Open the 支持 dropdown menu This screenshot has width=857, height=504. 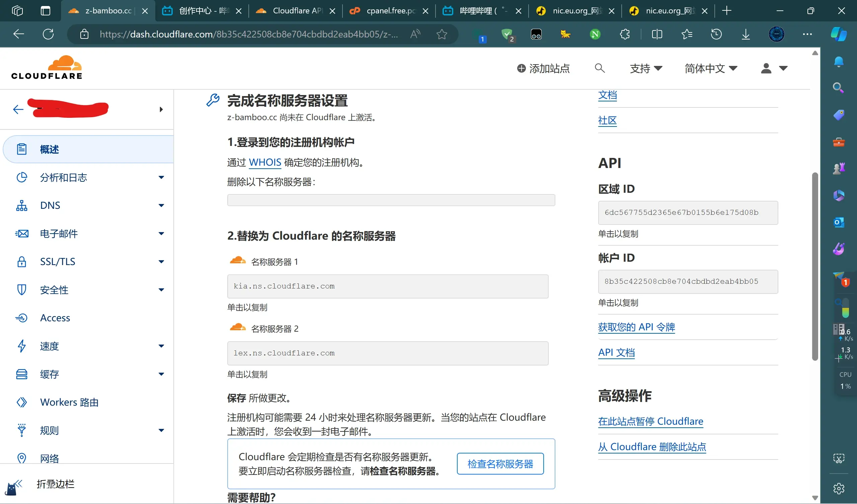coord(646,68)
